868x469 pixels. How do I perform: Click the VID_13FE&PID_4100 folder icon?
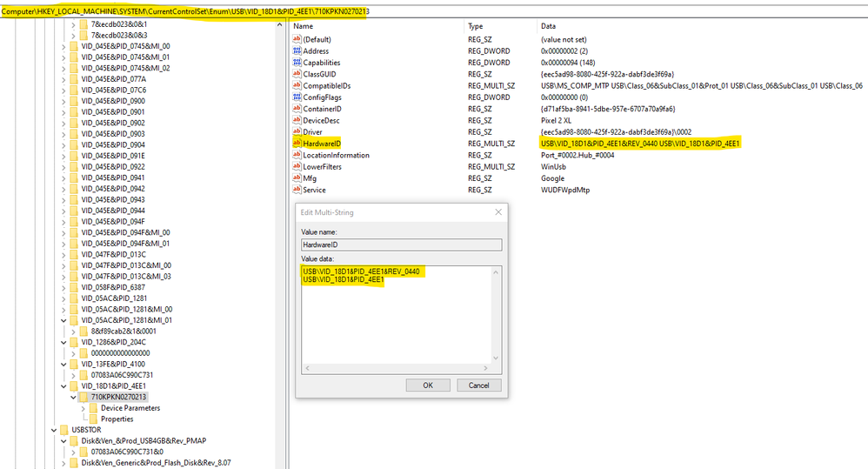[74, 365]
